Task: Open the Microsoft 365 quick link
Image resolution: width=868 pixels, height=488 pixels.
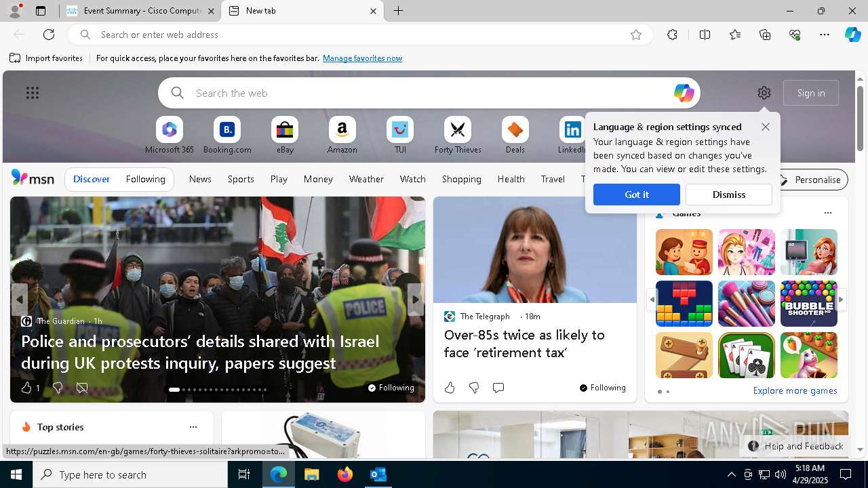Action: pyautogui.click(x=170, y=136)
